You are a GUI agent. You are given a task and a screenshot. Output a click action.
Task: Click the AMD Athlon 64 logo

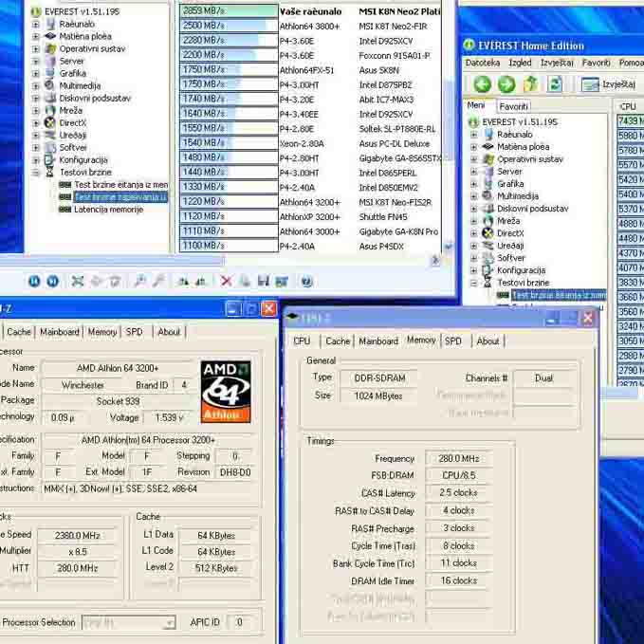tap(226, 391)
